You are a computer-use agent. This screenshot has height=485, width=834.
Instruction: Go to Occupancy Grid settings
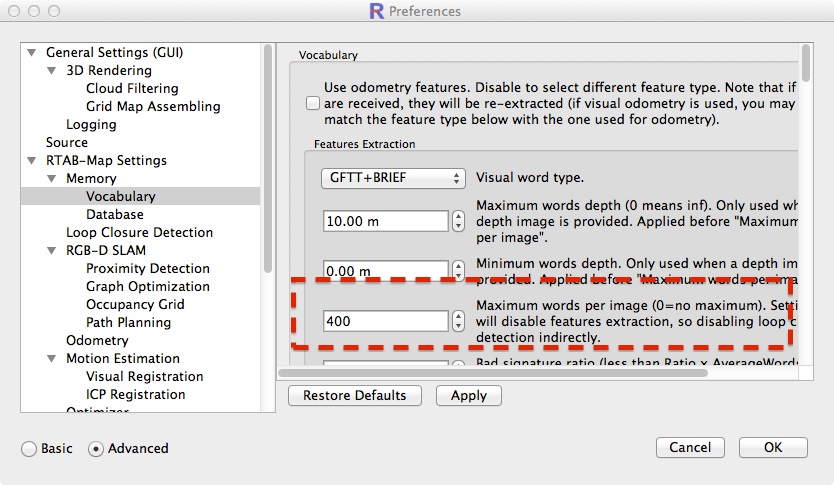pos(135,304)
